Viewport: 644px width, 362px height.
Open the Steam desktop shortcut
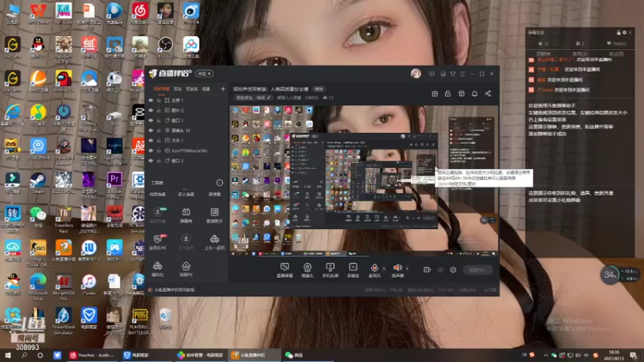[x=38, y=183]
